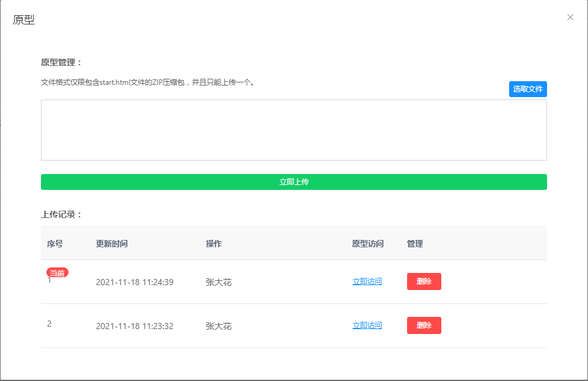The width and height of the screenshot is (588, 381).
Task: Delete the record uploaded at 11:23:32
Action: 424,325
